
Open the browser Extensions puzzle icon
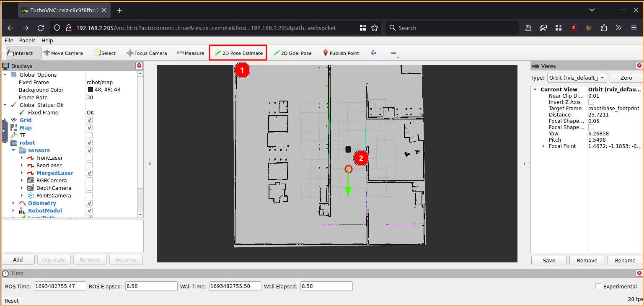604,28
